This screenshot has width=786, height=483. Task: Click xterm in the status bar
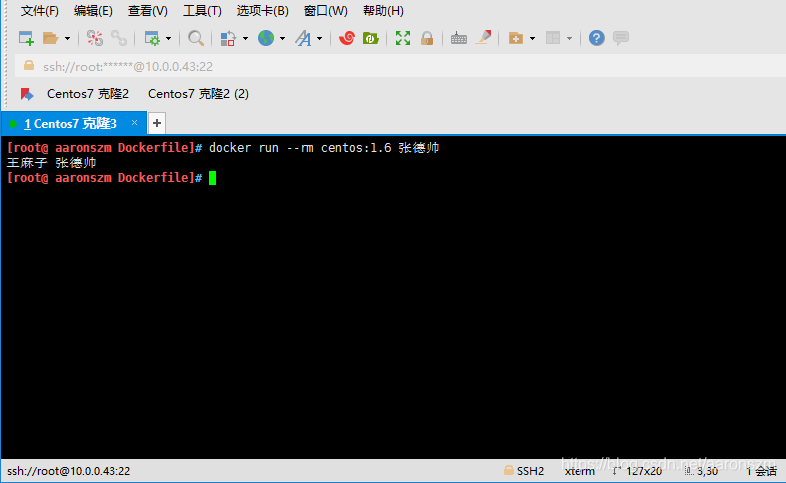pyautogui.click(x=579, y=471)
